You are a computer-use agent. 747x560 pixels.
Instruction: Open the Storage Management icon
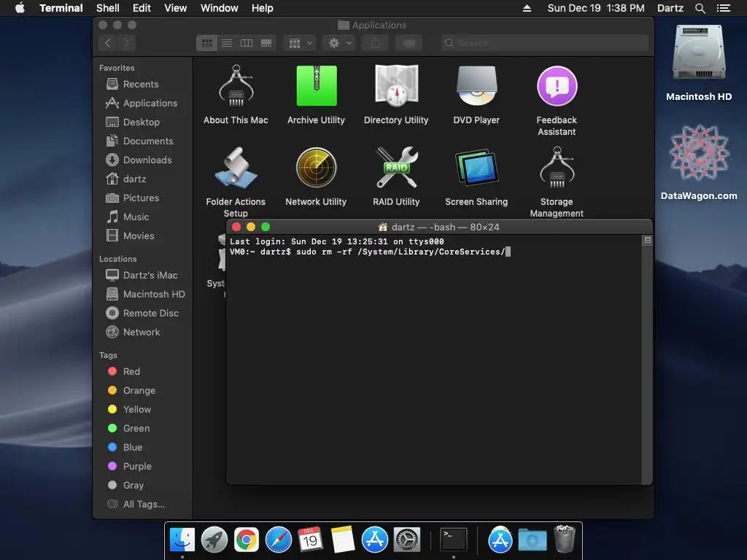point(557,168)
